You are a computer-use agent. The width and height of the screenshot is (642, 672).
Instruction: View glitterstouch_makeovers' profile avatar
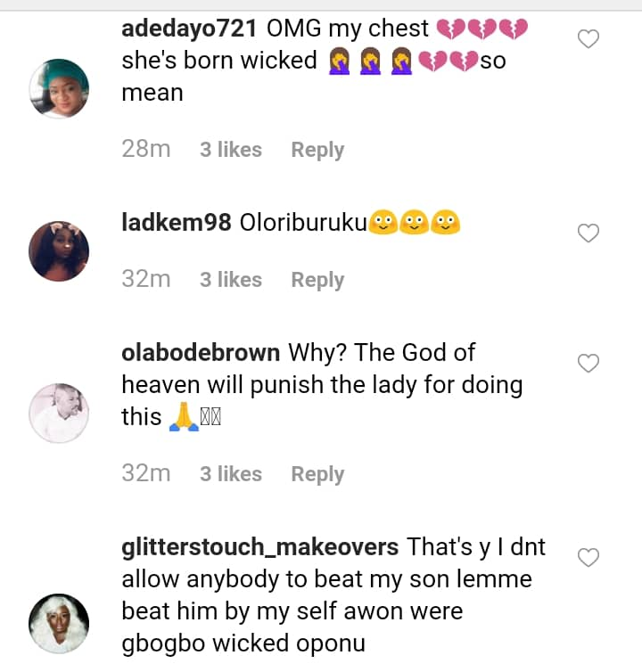pyautogui.click(x=59, y=623)
